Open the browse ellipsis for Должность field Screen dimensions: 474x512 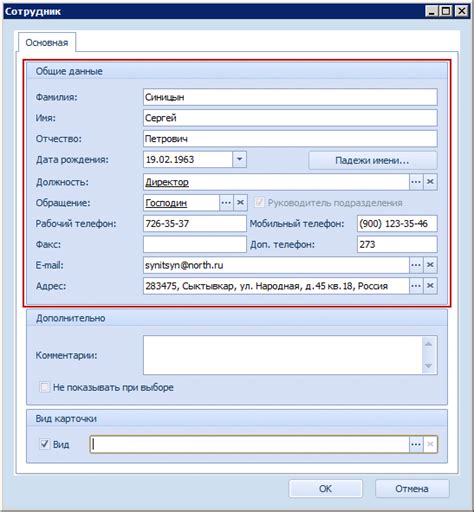(x=416, y=182)
